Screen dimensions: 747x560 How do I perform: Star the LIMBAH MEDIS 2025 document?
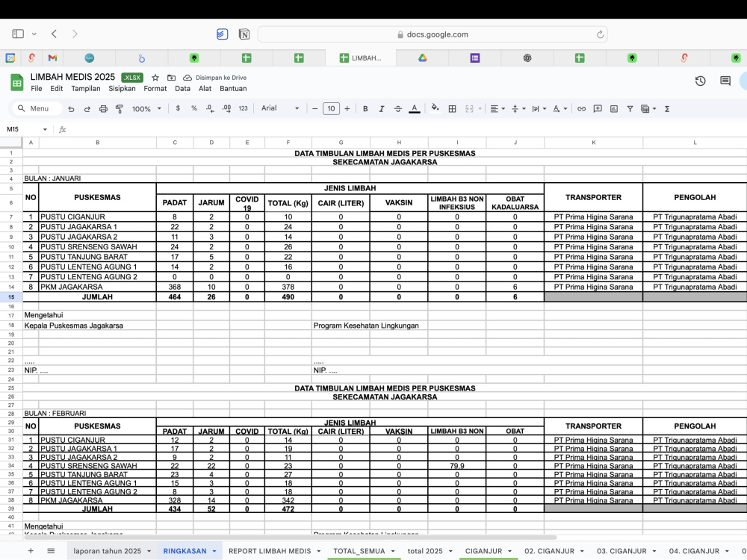[x=155, y=78]
